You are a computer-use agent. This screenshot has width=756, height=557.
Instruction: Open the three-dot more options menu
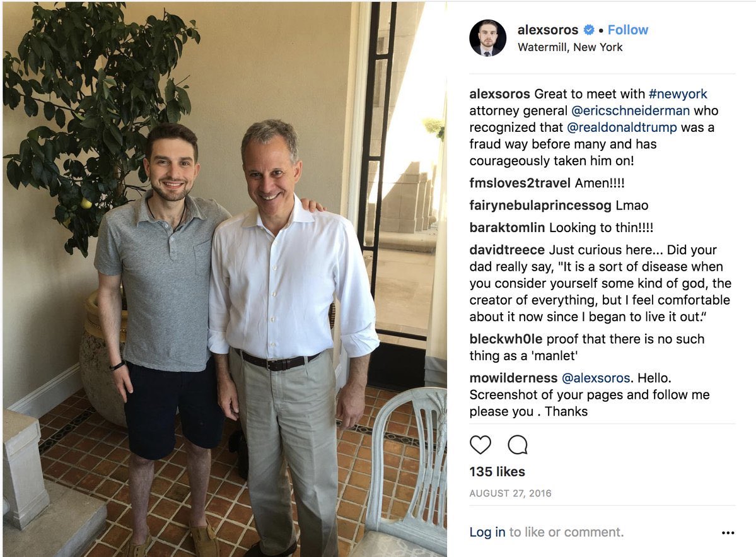pyautogui.click(x=728, y=533)
